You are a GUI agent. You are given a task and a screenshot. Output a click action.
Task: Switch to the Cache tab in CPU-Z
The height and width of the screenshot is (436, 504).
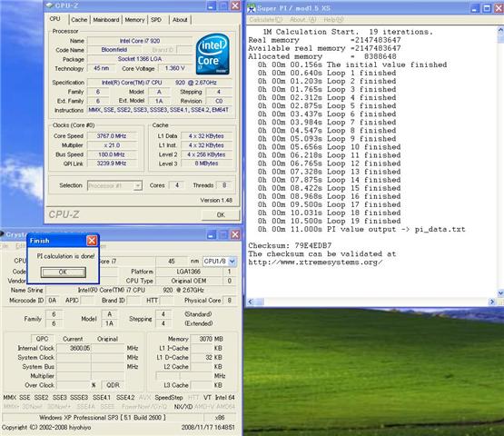tap(79, 20)
